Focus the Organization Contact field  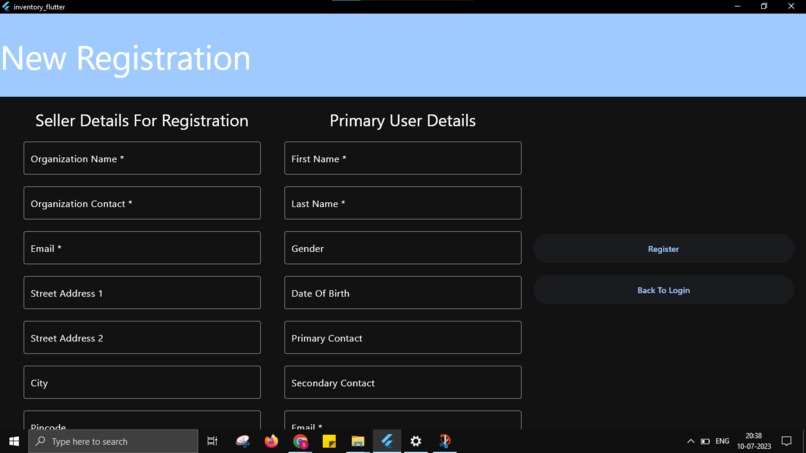click(x=142, y=203)
